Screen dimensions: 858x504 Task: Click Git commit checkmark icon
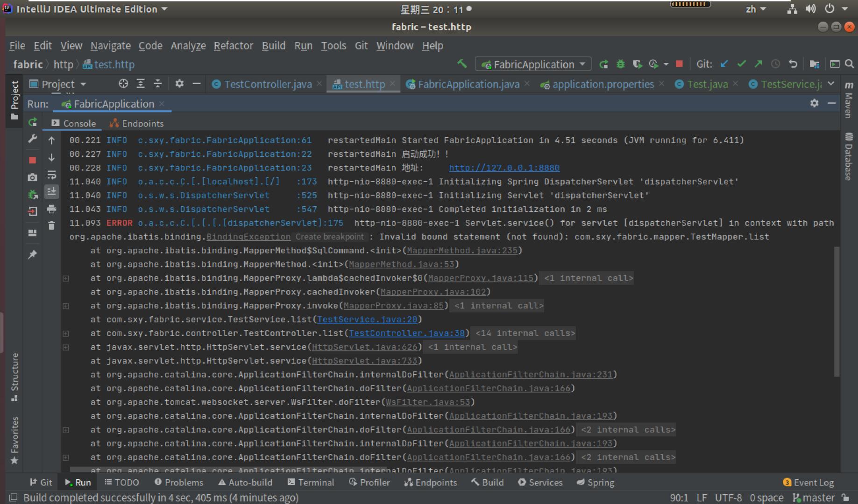pos(741,64)
